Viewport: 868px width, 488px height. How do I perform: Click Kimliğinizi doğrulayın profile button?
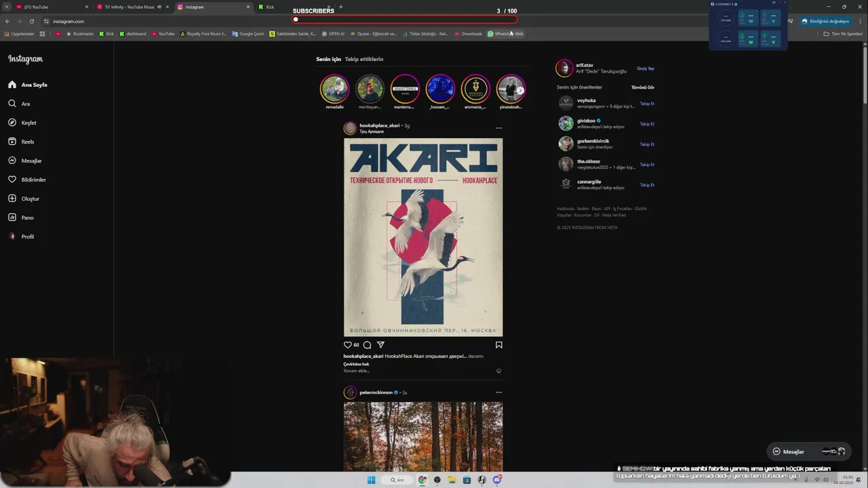click(x=825, y=21)
